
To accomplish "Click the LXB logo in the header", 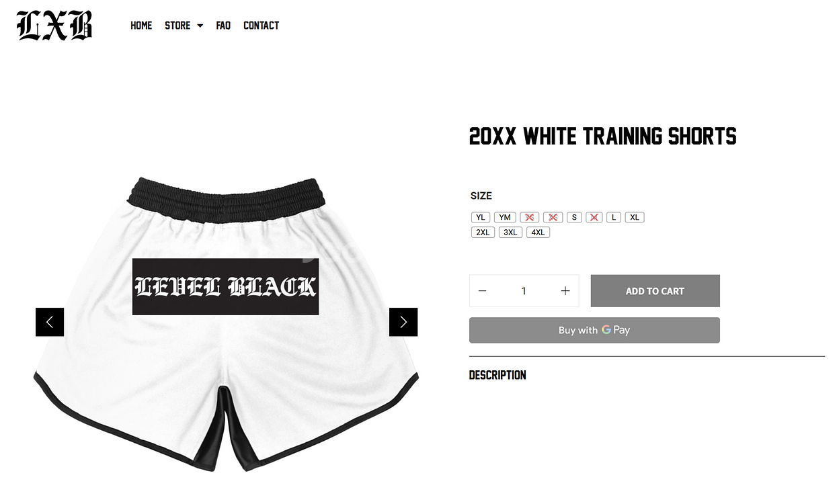I will click(x=54, y=26).
